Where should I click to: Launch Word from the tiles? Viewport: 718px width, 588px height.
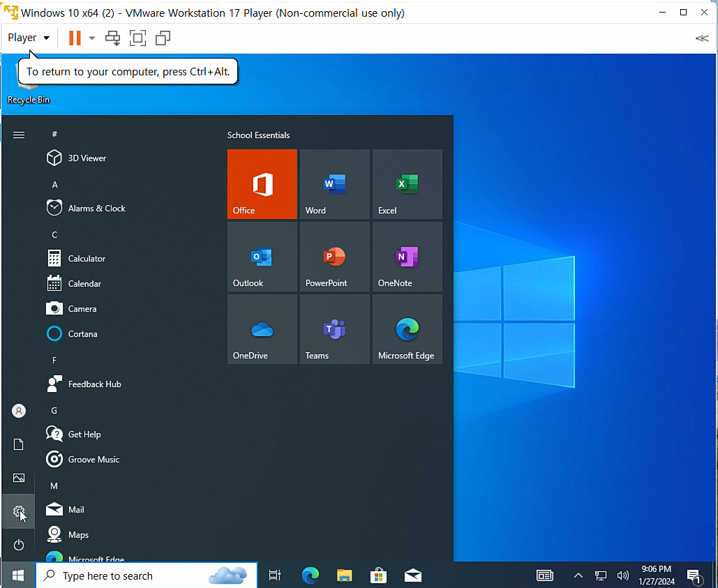click(x=335, y=184)
